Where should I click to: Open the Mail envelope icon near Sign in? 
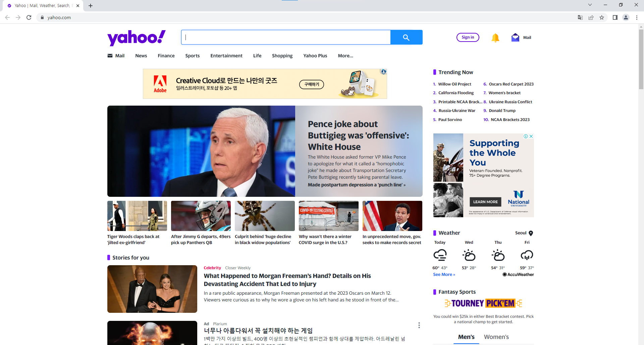[515, 38]
